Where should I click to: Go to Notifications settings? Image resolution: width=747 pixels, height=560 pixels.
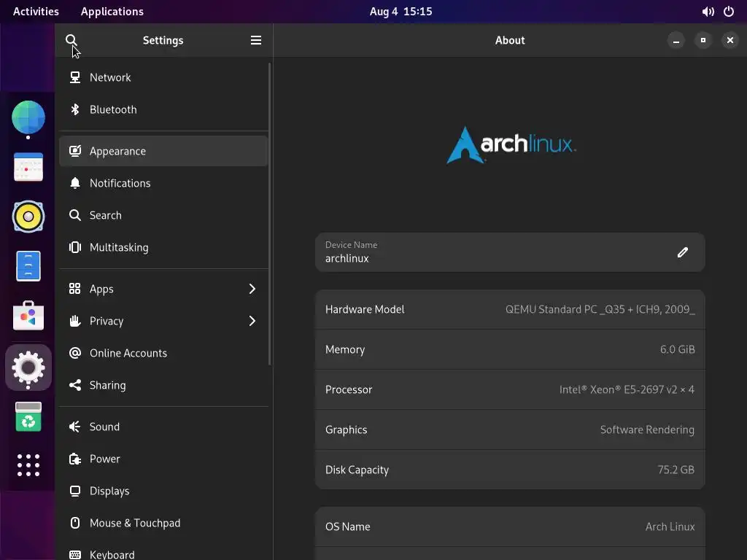pos(163,183)
